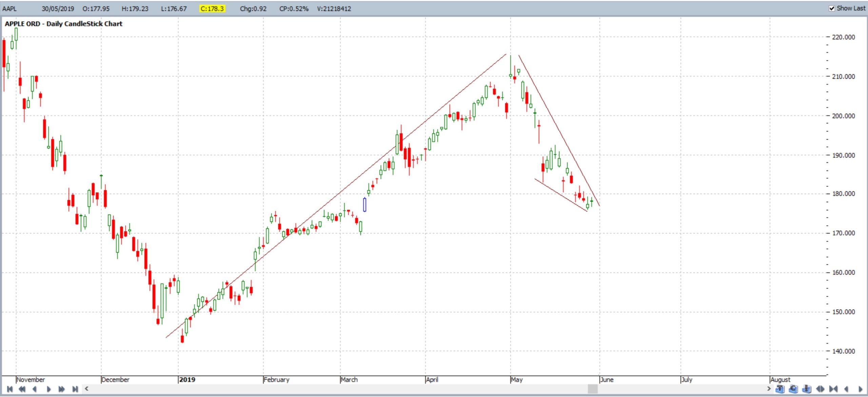The image size is (868, 397).
Task: Click the 210.000 price axis label
Action: pyautogui.click(x=843, y=76)
